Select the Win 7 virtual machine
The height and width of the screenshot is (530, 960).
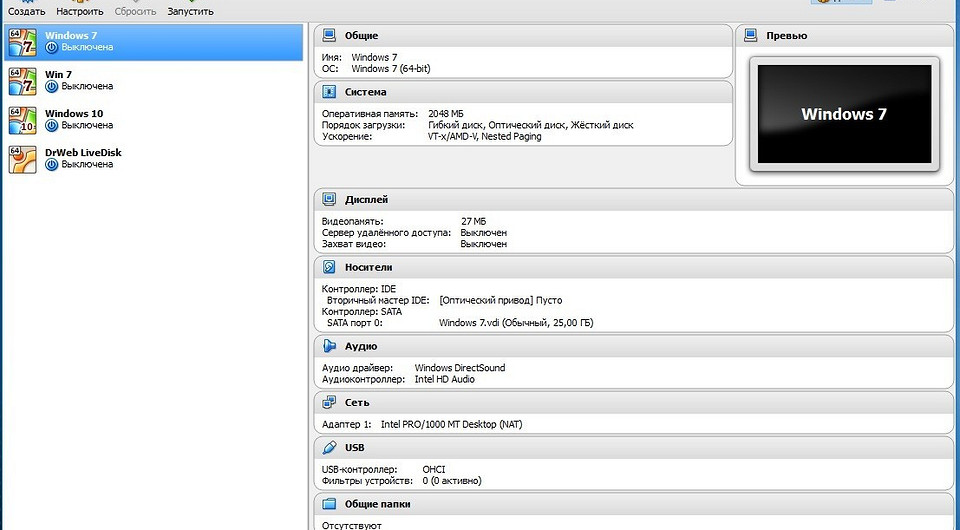pyautogui.click(x=154, y=81)
